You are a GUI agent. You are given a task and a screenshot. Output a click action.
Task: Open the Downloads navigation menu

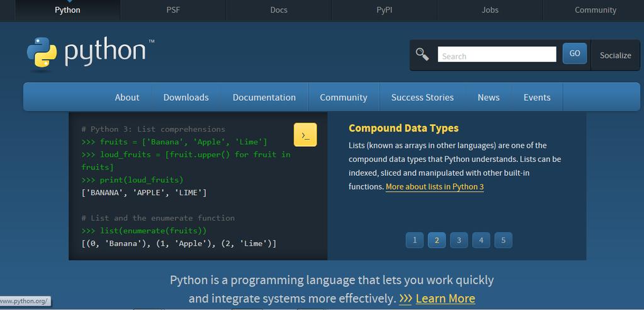(x=186, y=98)
